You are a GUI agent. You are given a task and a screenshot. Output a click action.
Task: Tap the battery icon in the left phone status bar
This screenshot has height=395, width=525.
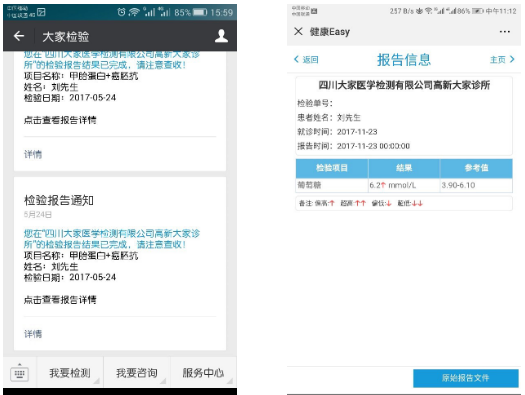[200, 12]
